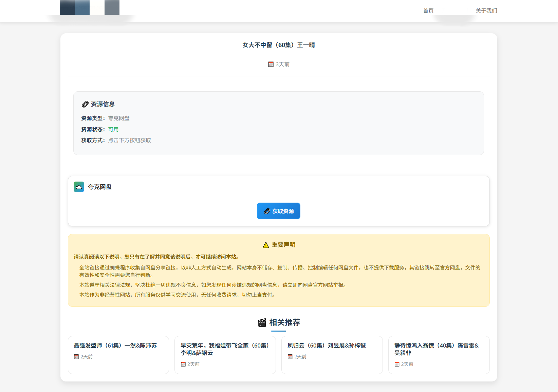Click the link icon beside 资源信息 heading
The width and height of the screenshot is (558, 392).
click(85, 104)
